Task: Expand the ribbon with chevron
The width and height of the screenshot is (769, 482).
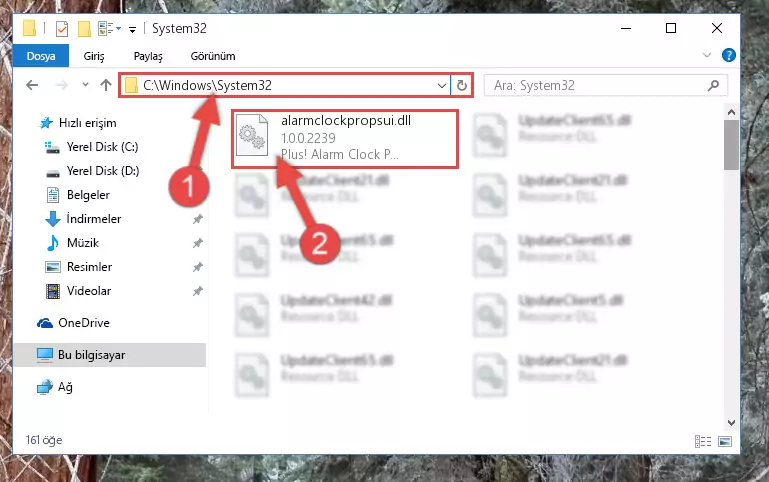Action: tap(707, 55)
